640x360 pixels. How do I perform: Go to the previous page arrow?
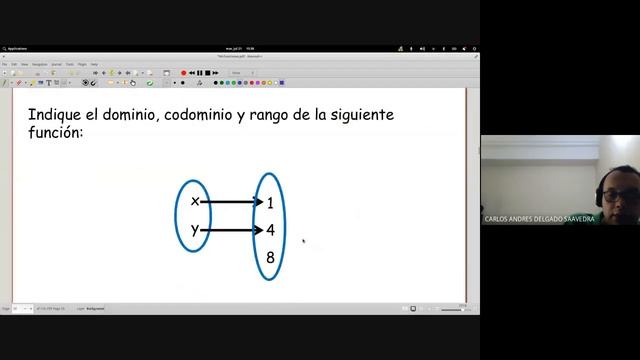pyautogui.click(x=104, y=73)
